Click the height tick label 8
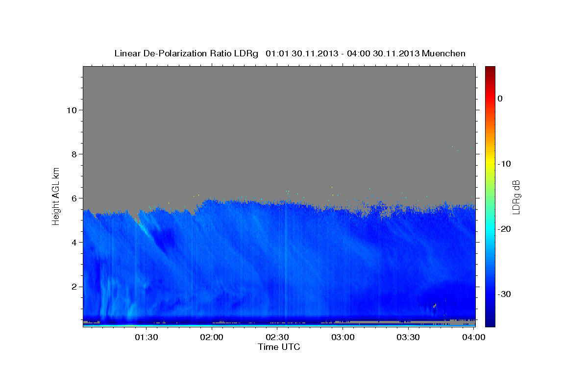 73,154
